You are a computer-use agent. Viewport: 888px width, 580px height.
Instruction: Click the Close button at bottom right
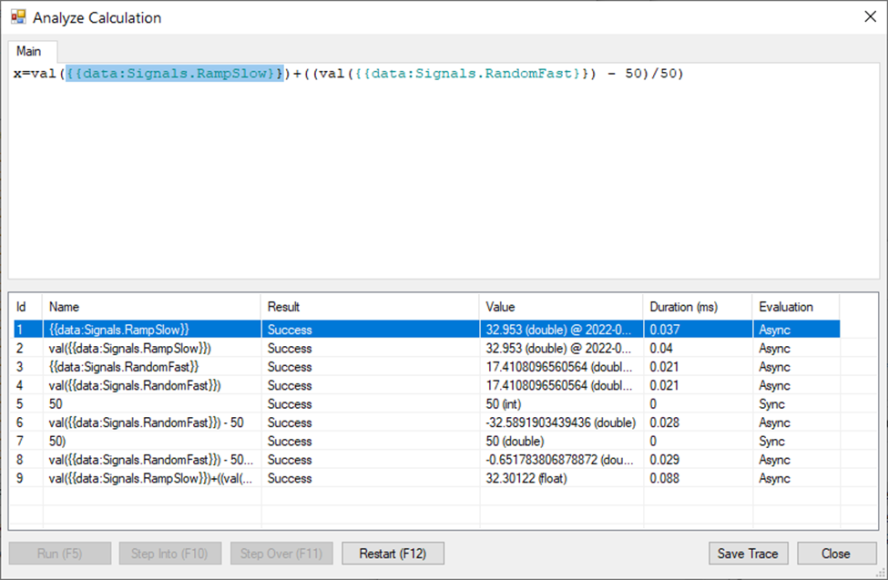pos(836,553)
